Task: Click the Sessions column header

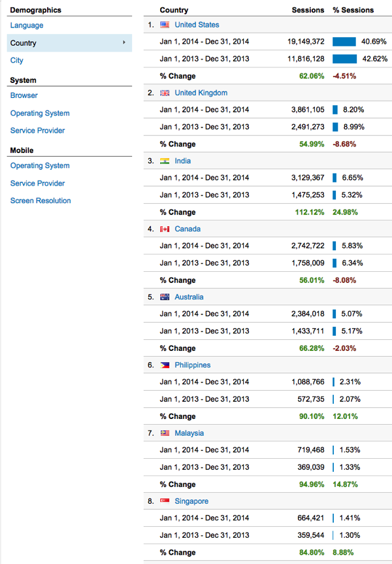Action: [x=308, y=10]
